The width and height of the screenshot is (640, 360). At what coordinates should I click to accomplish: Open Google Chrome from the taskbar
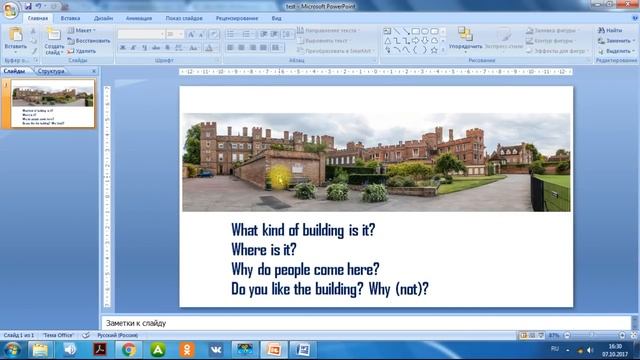pos(129,350)
